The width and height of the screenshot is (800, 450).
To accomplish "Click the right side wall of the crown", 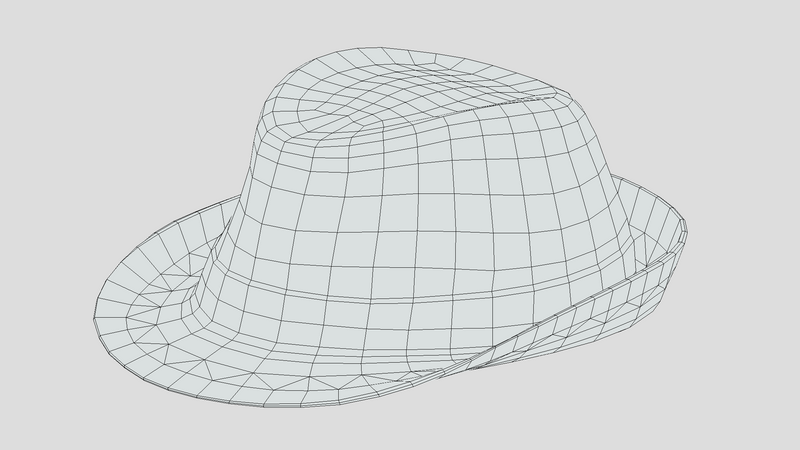I will click(x=570, y=200).
